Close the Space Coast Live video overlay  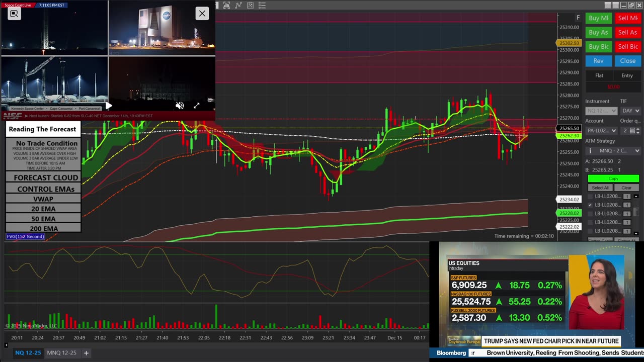point(202,14)
